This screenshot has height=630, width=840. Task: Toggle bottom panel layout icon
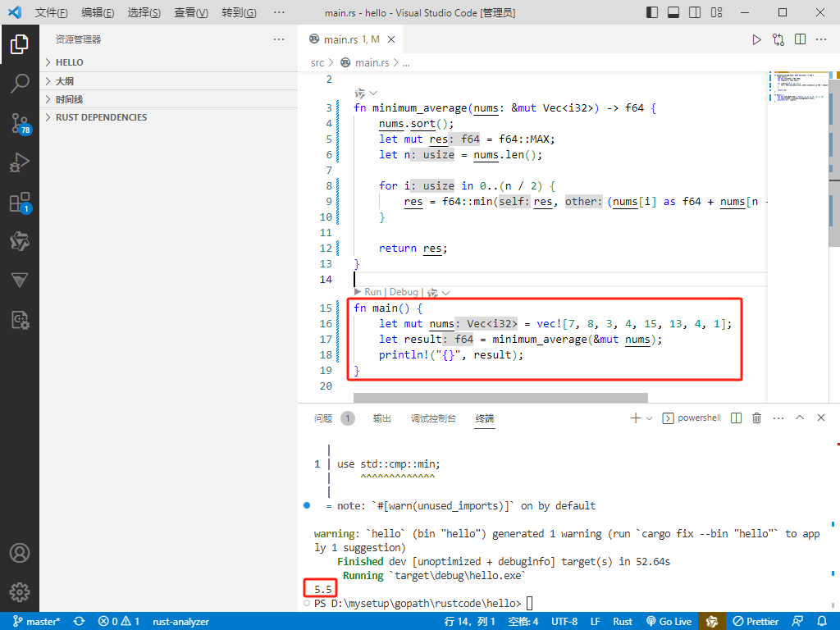coord(673,12)
